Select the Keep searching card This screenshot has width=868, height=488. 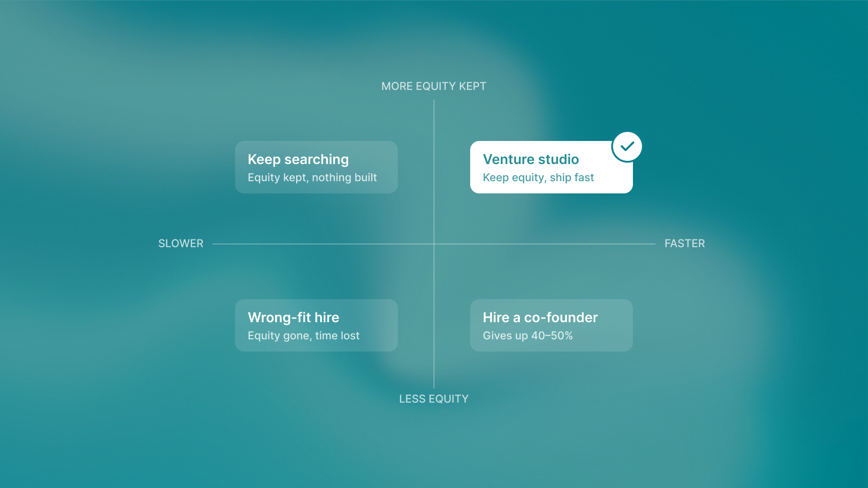click(x=316, y=167)
